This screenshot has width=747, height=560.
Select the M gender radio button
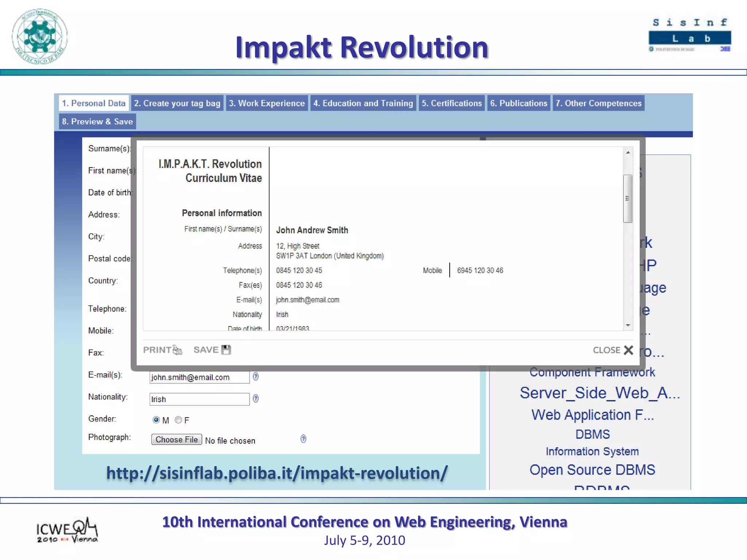tap(156, 420)
